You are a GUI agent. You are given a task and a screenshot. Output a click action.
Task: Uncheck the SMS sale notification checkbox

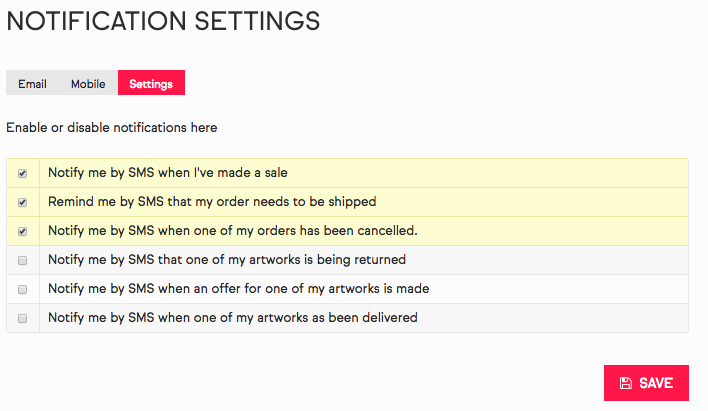(22, 173)
